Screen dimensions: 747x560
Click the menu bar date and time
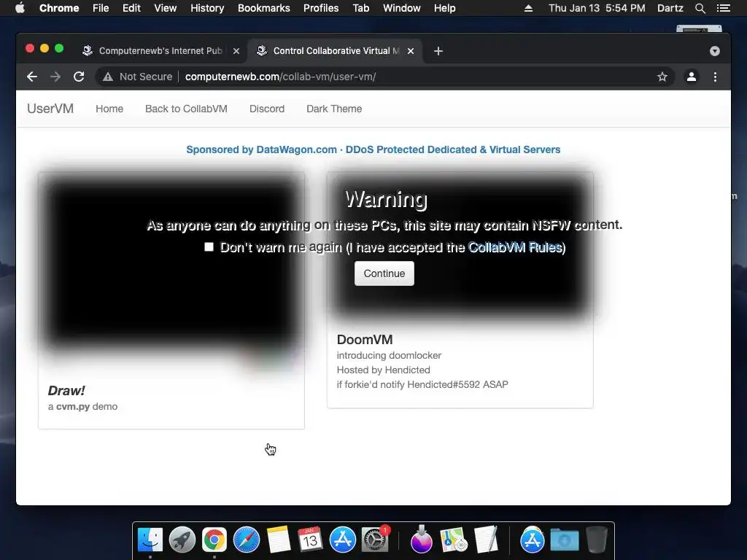pyautogui.click(x=597, y=8)
